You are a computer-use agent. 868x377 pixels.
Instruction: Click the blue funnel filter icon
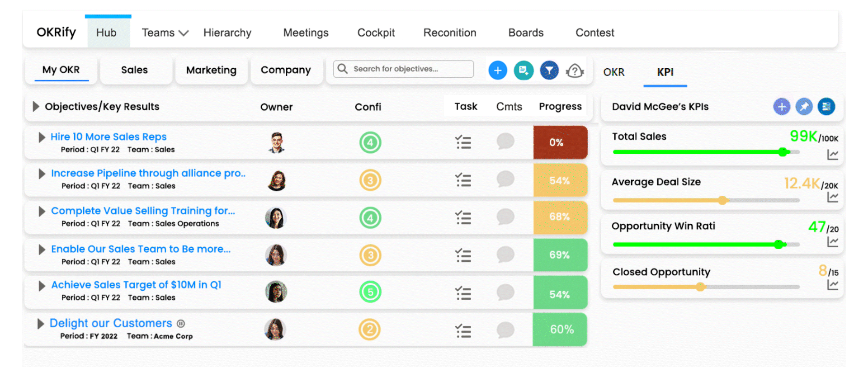coord(549,71)
